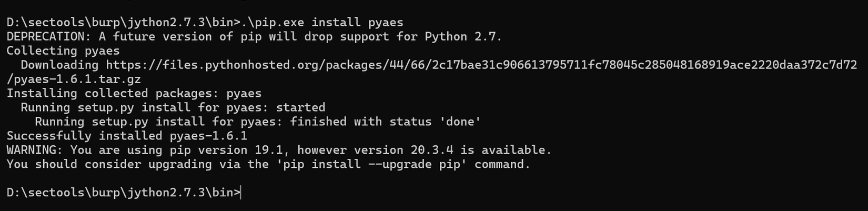Click available version number 20.3.4
The width and height of the screenshot is (868, 211).
tap(432, 150)
